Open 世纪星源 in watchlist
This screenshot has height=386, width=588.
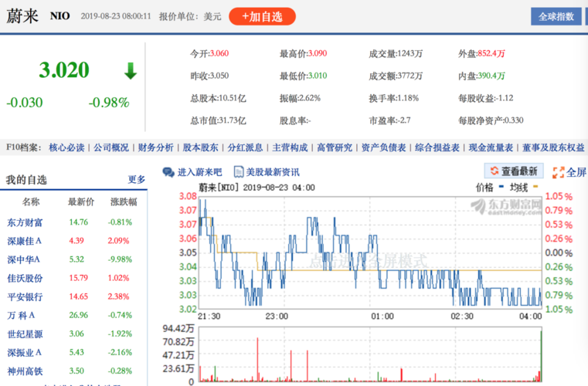click(25, 334)
